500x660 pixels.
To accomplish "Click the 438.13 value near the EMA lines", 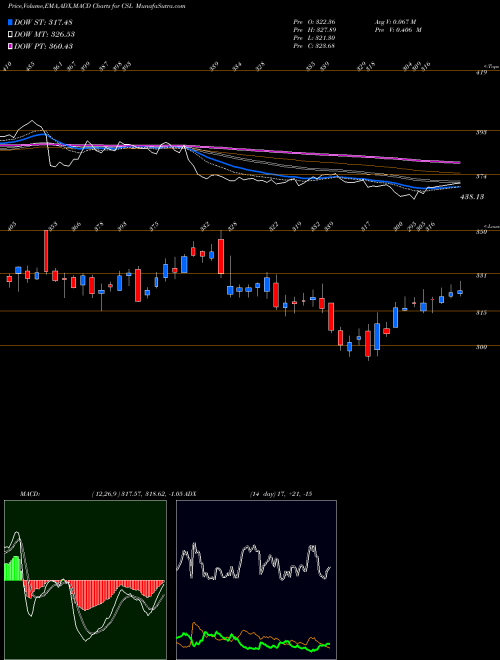I will point(472,197).
